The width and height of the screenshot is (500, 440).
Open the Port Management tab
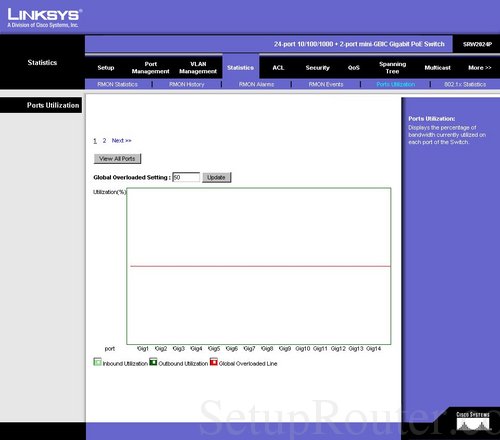pyautogui.click(x=150, y=68)
